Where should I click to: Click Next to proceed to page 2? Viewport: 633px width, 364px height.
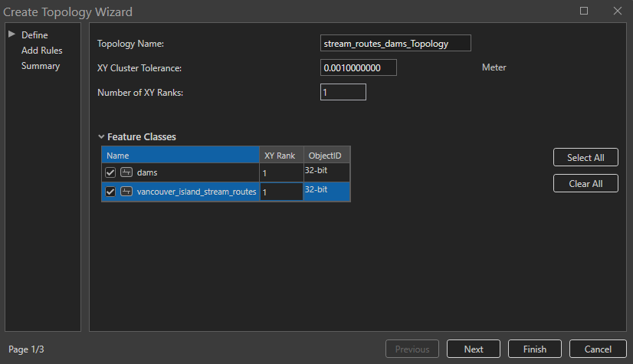click(x=474, y=349)
